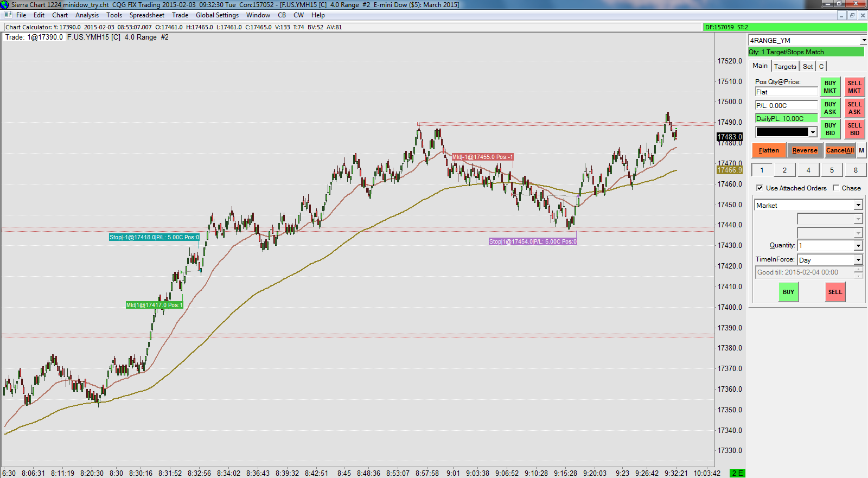Click the SELL BID button

click(x=854, y=129)
